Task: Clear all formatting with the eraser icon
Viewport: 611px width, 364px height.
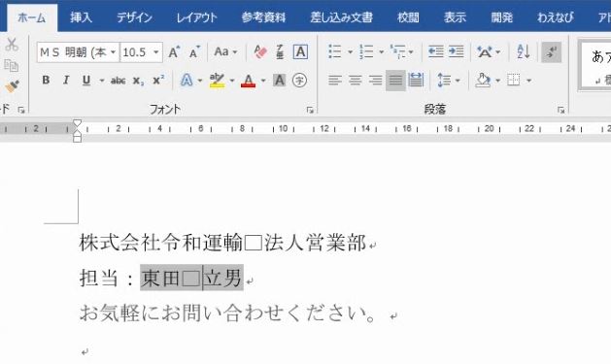Action: [x=260, y=51]
